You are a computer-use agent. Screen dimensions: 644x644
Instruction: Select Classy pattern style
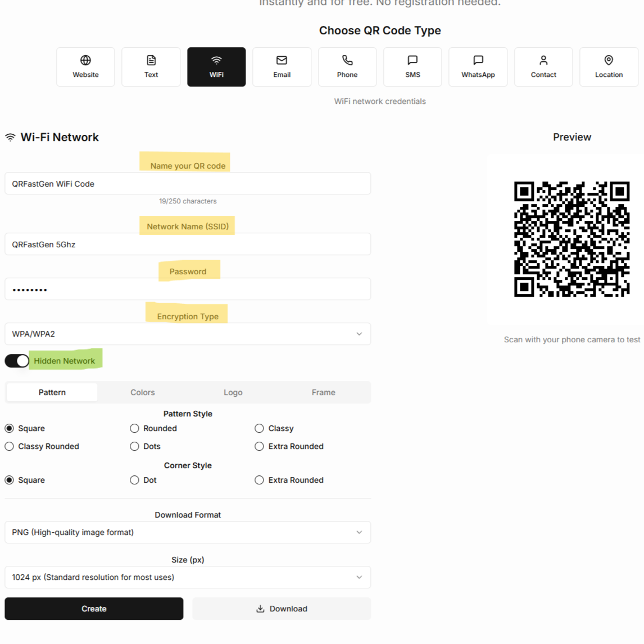pyautogui.click(x=259, y=428)
